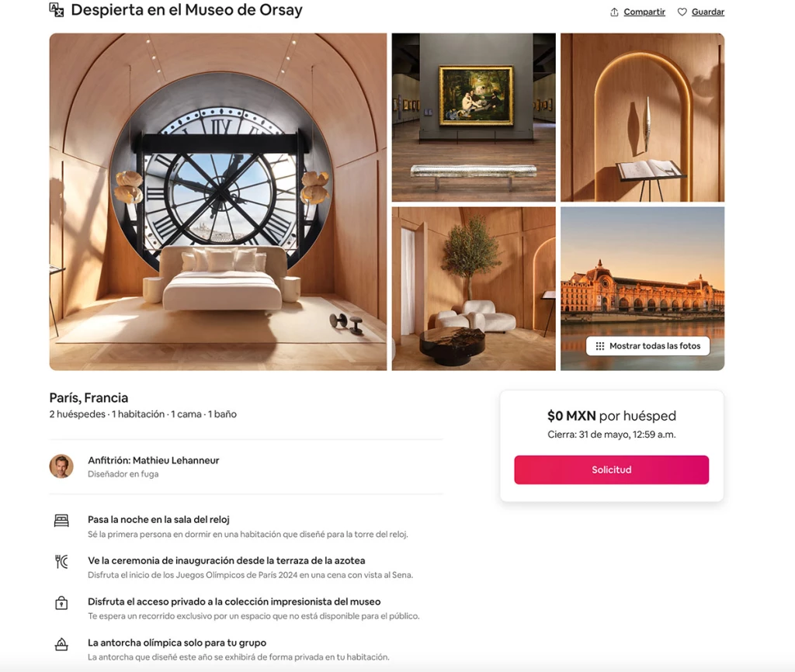Click the lock icon for private access
Image resolution: width=795 pixels, height=672 pixels.
(x=61, y=603)
